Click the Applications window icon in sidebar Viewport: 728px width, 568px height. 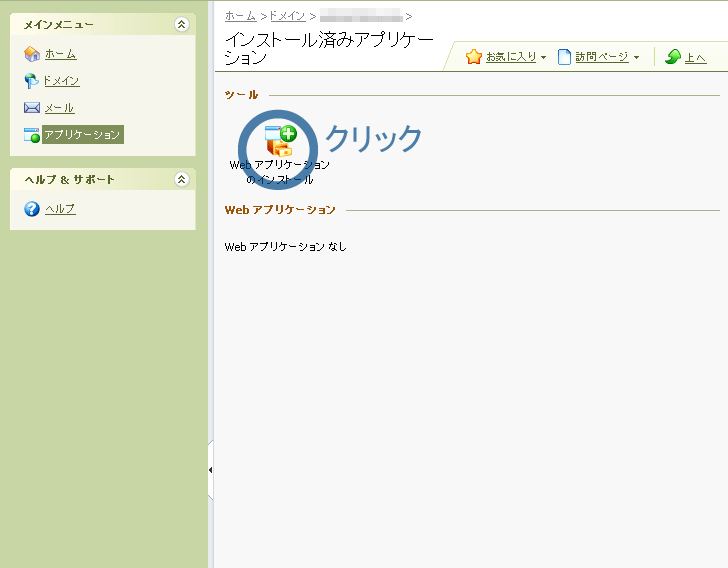(32, 135)
